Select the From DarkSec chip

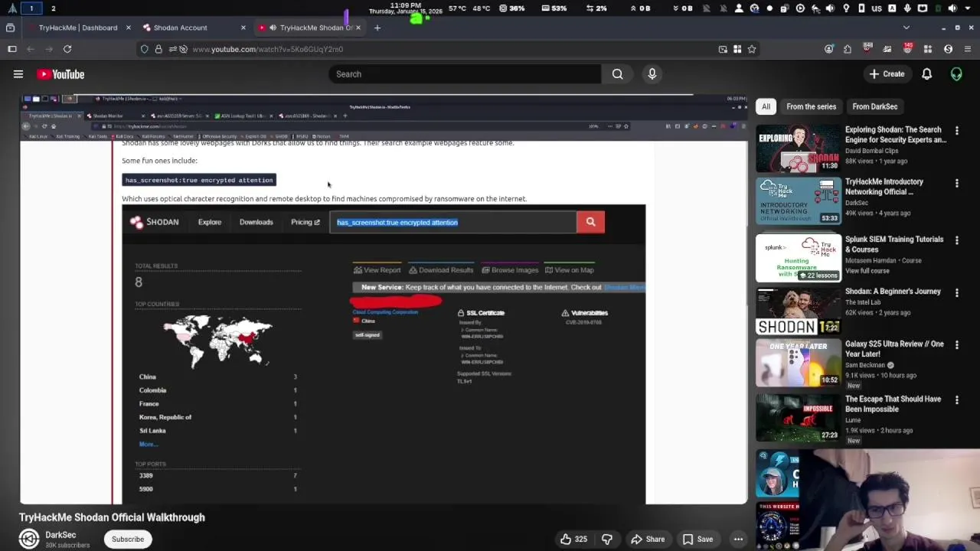click(874, 106)
